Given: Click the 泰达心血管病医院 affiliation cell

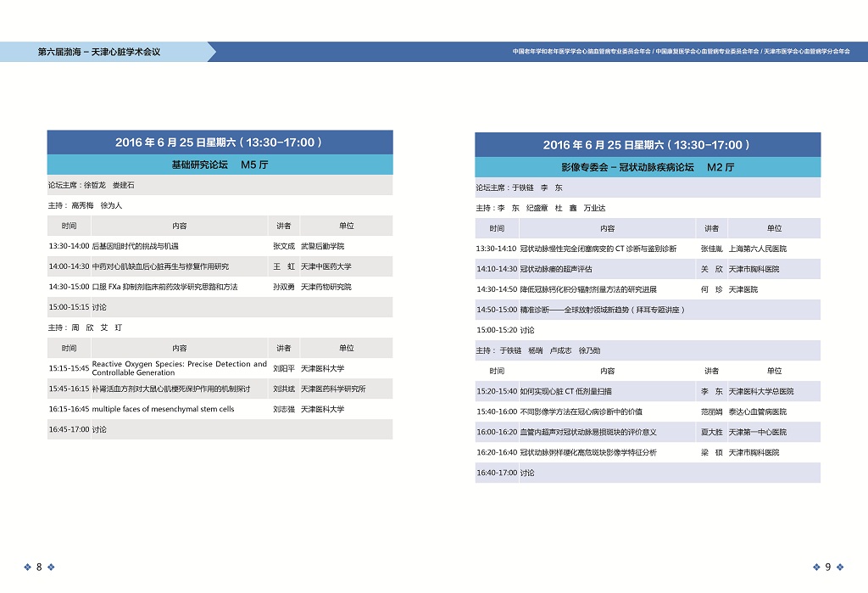Looking at the screenshot, I should [757, 411].
